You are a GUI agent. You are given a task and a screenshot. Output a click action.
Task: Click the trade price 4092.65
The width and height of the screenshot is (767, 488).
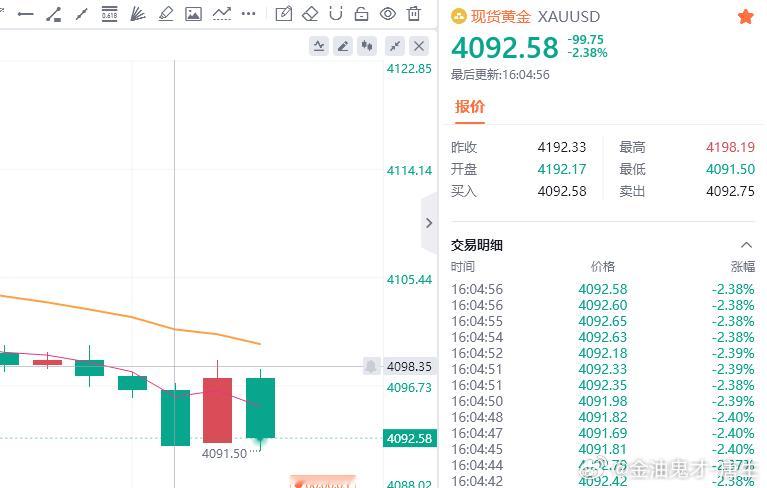coord(603,321)
